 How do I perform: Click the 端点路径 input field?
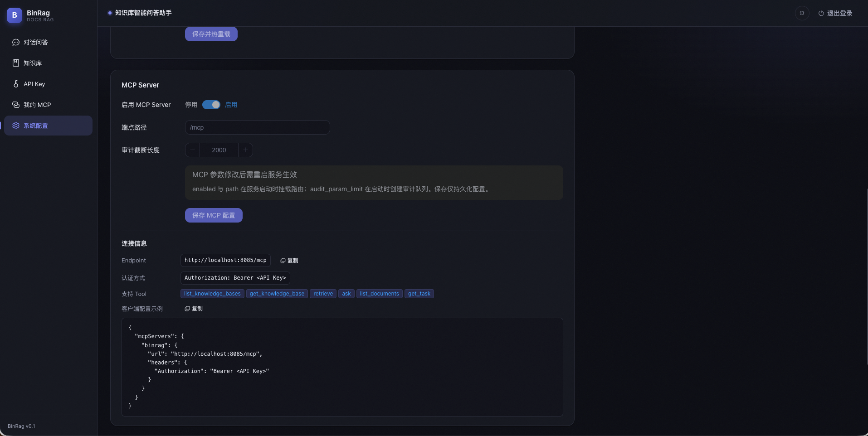tap(257, 127)
